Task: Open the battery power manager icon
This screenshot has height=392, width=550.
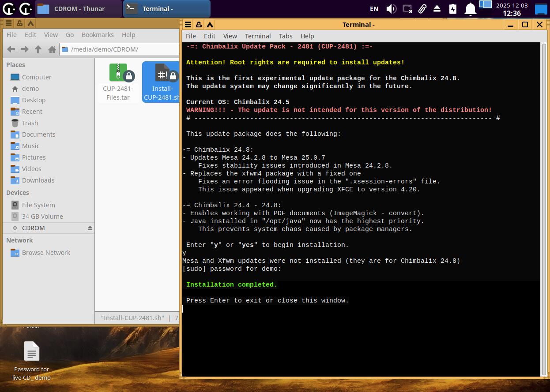Action: click(453, 8)
